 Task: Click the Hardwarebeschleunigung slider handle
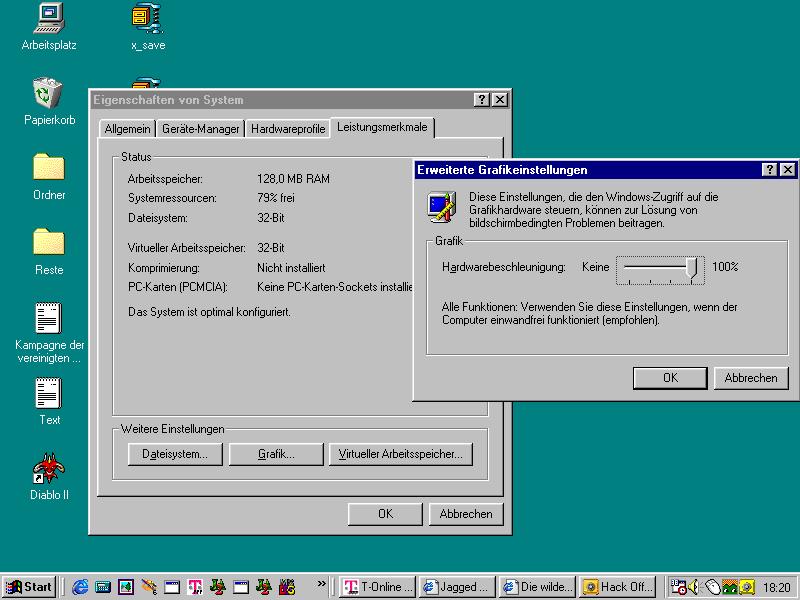pos(691,268)
